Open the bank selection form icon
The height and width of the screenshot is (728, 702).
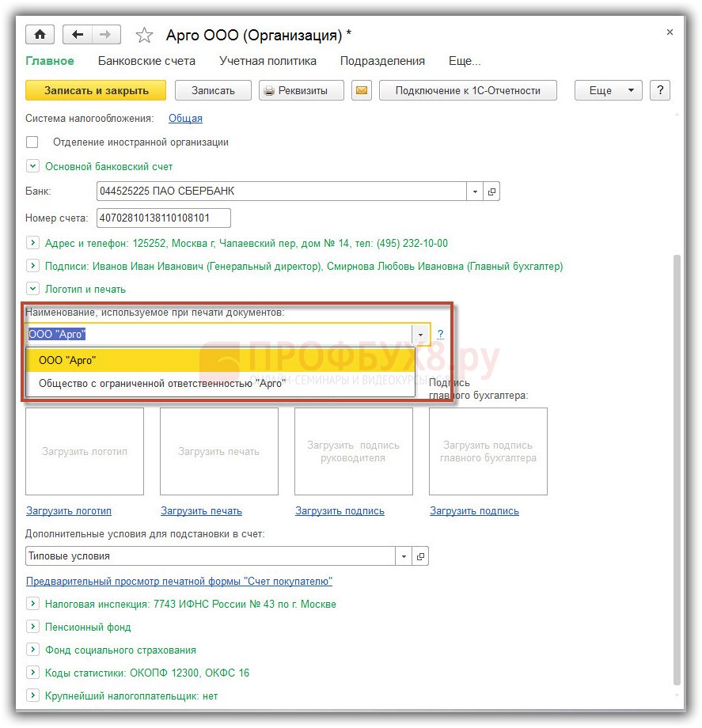[x=491, y=191]
